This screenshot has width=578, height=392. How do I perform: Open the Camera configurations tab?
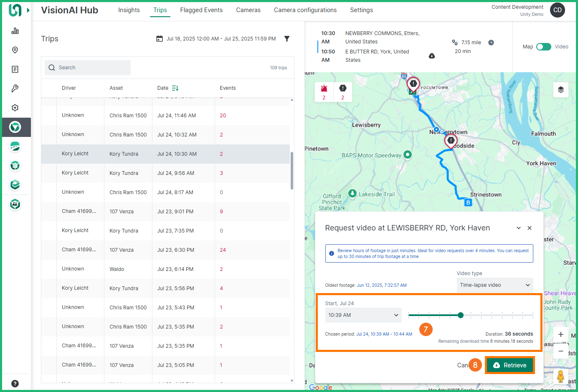tap(305, 10)
